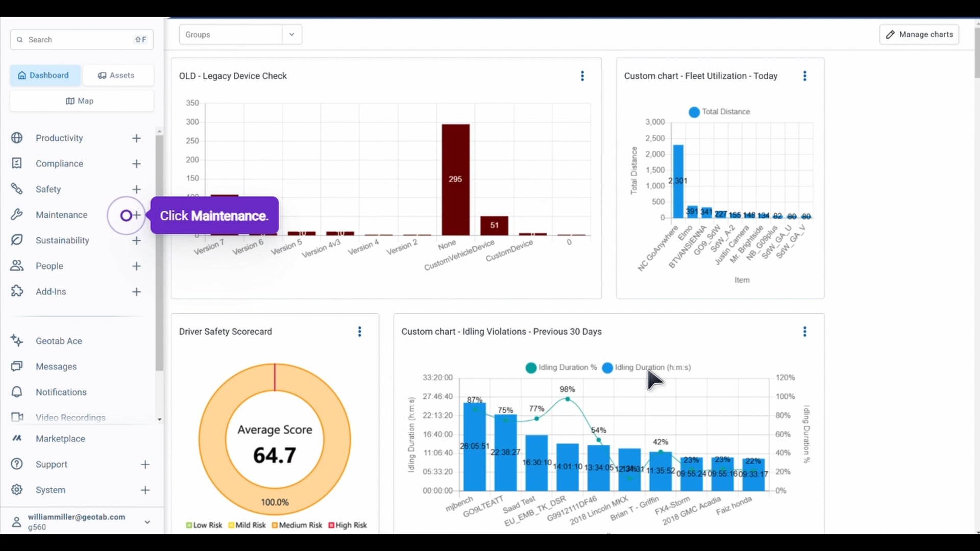Click the Notifications bell icon
This screenshot has width=980, height=551.
click(17, 392)
